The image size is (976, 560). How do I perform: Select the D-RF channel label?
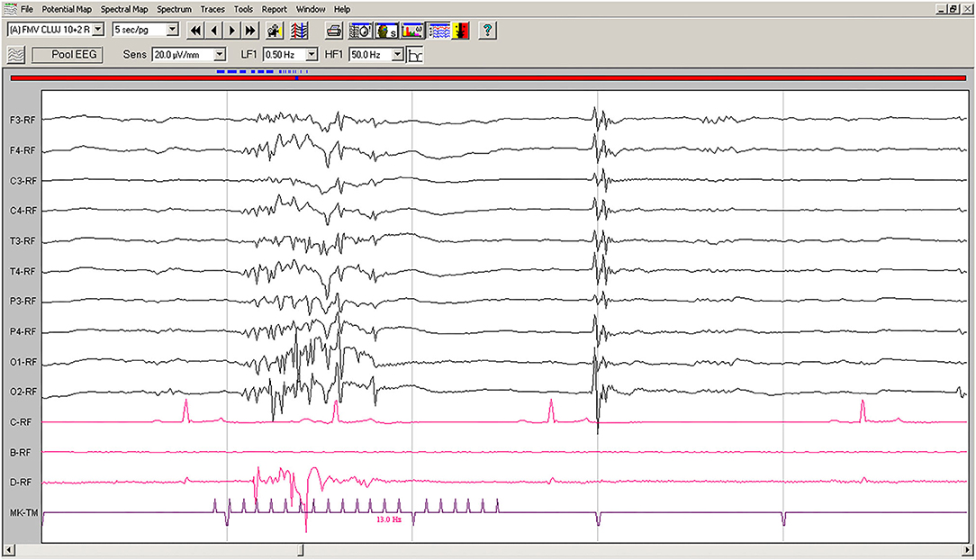coord(21,483)
